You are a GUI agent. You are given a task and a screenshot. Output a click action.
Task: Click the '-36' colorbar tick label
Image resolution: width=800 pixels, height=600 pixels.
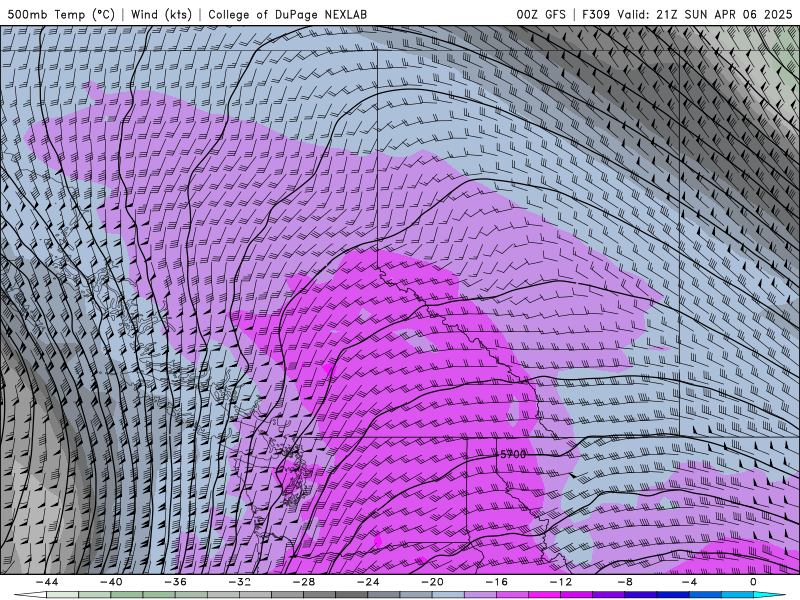coord(175,582)
